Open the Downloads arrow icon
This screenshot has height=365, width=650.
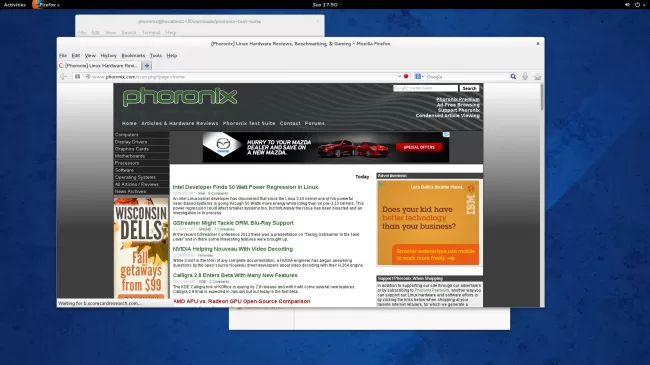coord(525,76)
